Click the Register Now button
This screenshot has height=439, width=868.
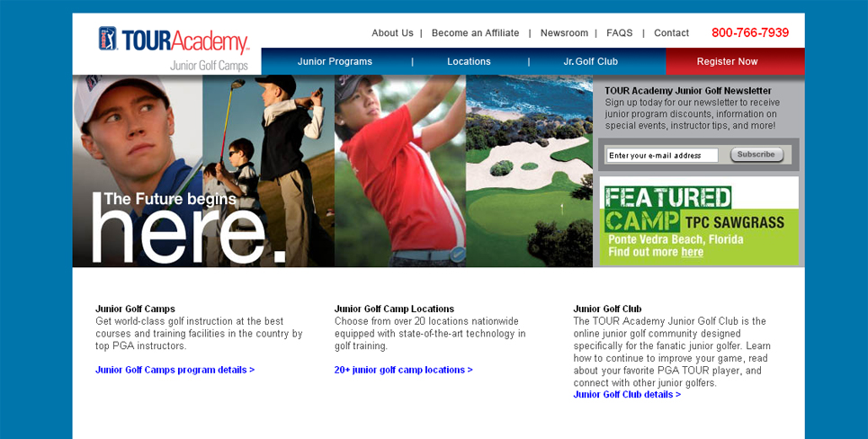tap(735, 61)
